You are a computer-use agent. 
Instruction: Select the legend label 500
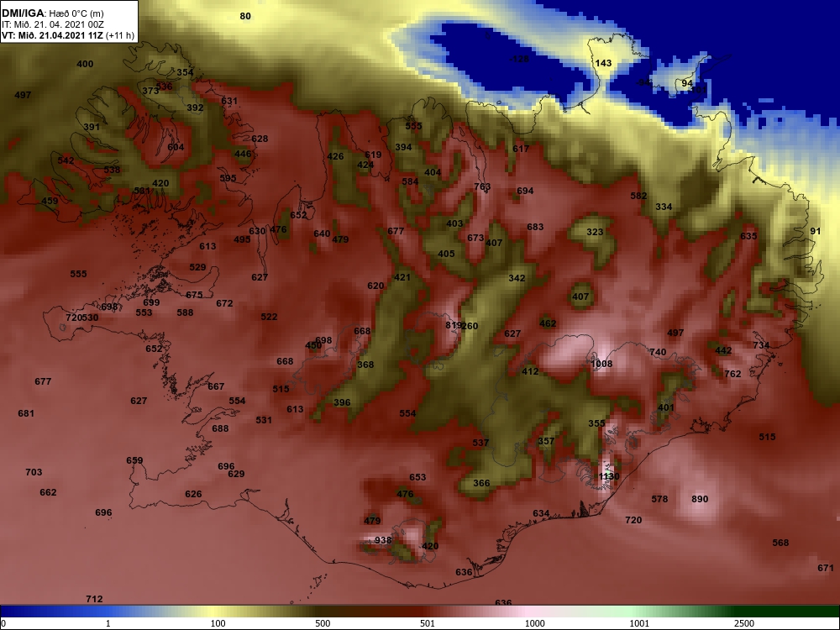[323, 623]
